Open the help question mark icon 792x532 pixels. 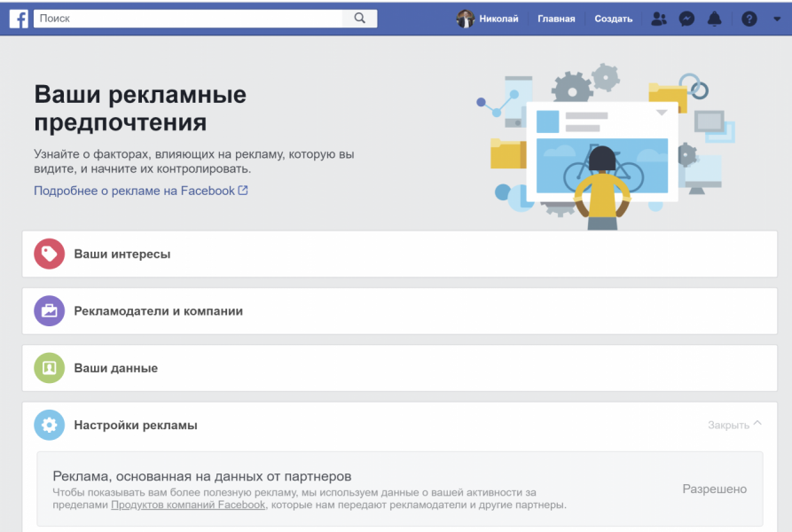click(749, 20)
